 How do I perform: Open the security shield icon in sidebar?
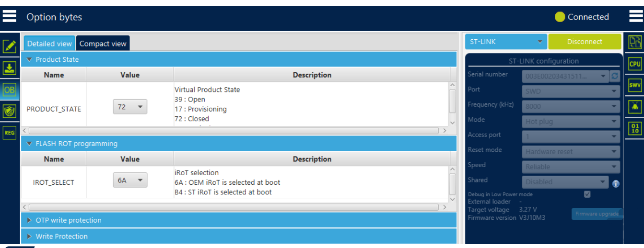pyautogui.click(x=10, y=111)
